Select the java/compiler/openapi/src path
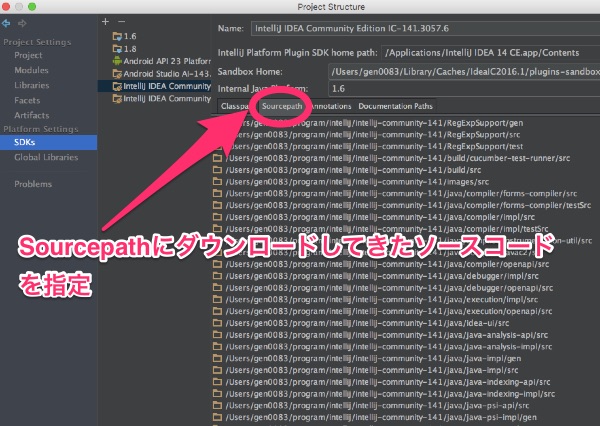This screenshot has height=426, width=600. click(387, 264)
